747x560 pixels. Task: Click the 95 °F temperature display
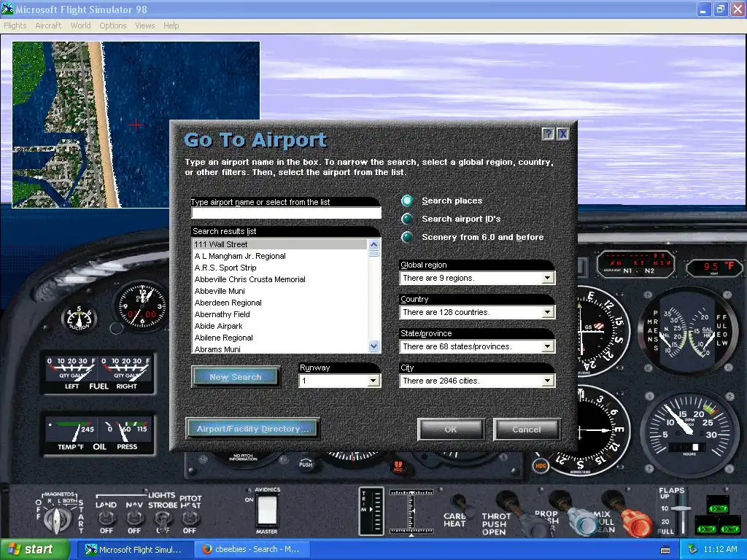coord(715,267)
